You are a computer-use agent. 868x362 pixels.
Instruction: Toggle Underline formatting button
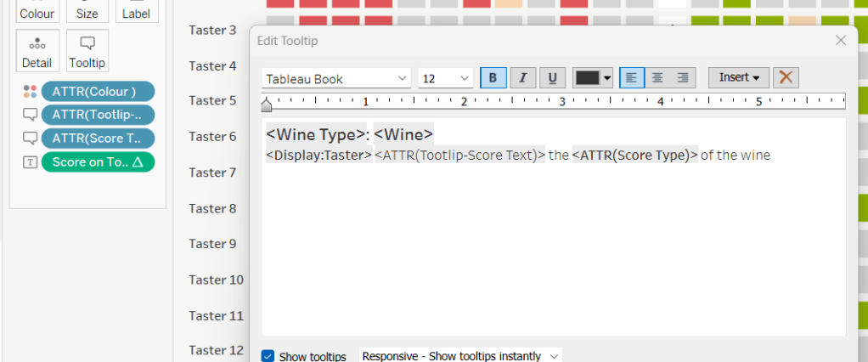click(552, 78)
